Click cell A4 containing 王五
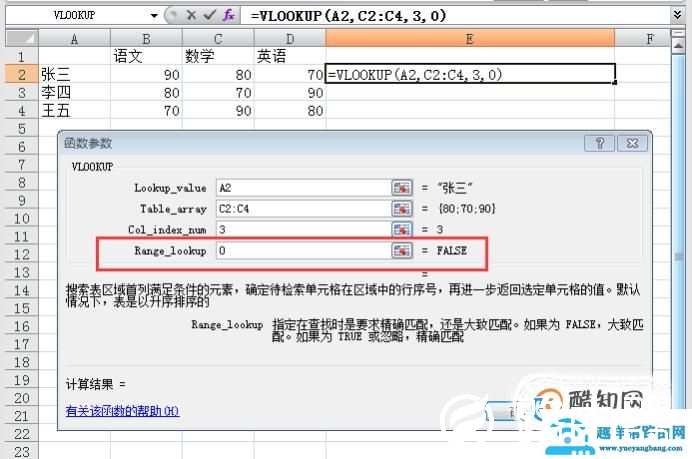692x459 pixels. tap(74, 110)
